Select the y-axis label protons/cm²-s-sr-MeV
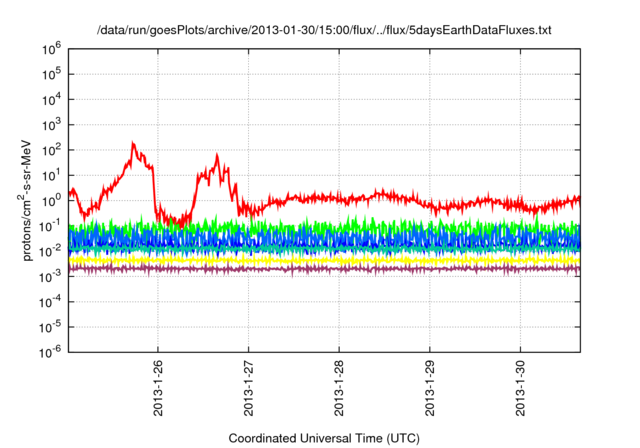The image size is (640, 448). pyautogui.click(x=26, y=200)
